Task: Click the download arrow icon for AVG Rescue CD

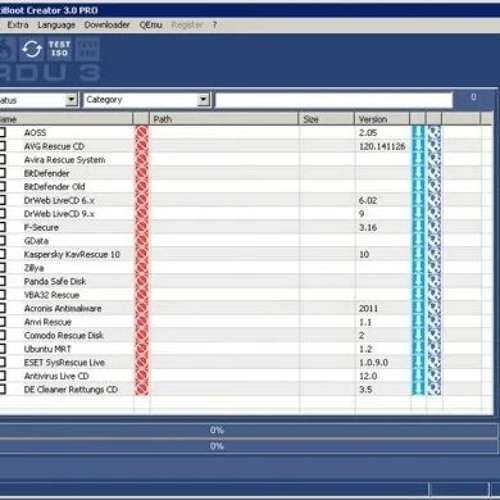Action: coord(418,146)
